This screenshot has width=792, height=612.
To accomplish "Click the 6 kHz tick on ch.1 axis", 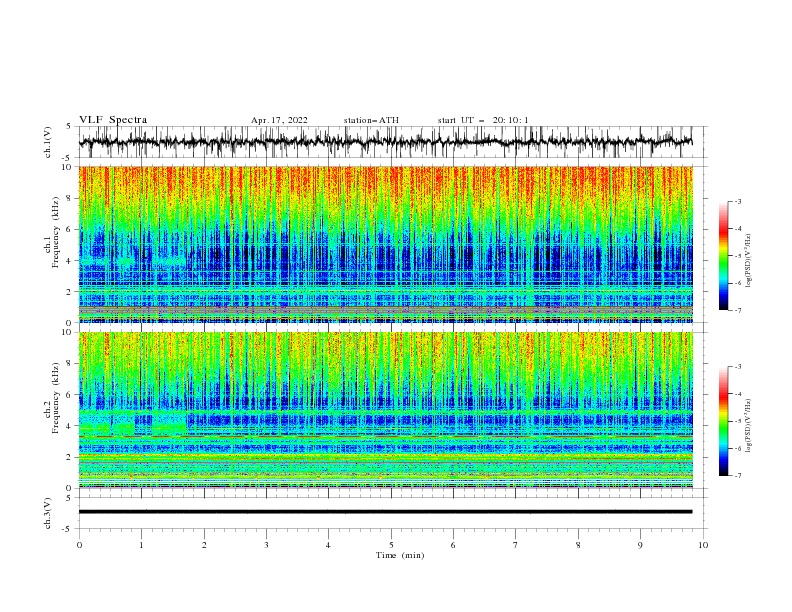I will (x=69, y=230).
